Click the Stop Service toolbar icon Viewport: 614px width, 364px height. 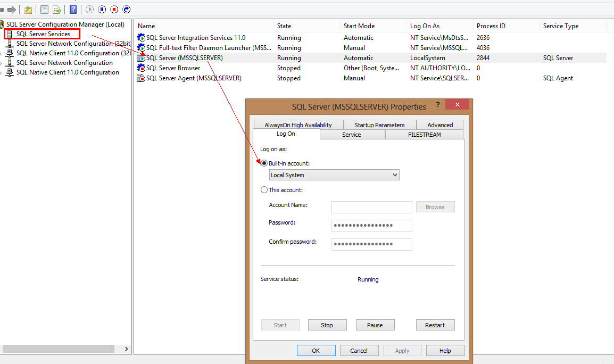point(114,10)
